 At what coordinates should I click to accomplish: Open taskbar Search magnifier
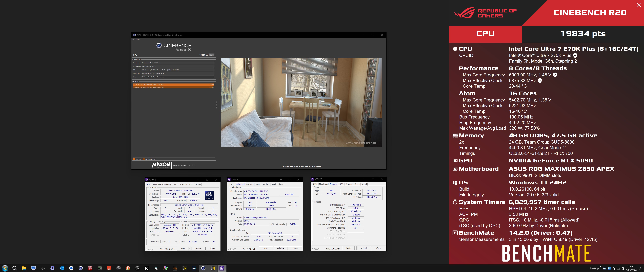point(14,268)
